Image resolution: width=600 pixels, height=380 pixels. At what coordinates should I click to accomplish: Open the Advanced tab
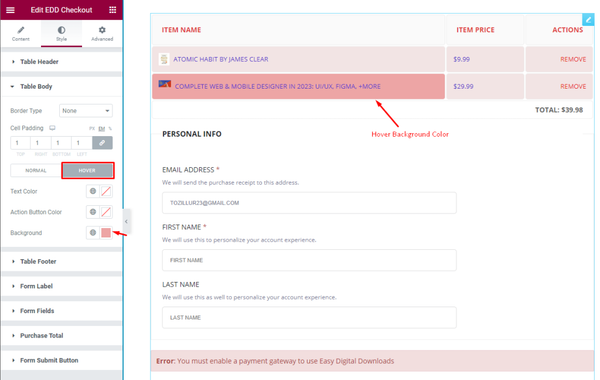102,34
